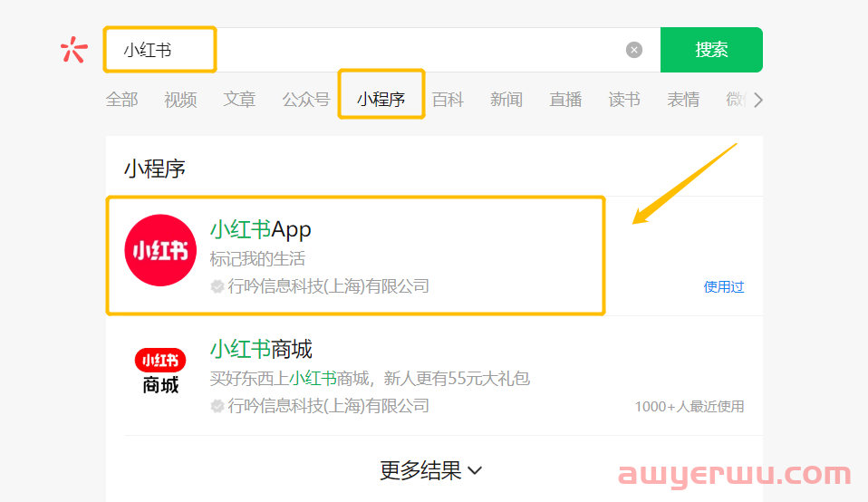This screenshot has height=502, width=868.
Task: Select the 读书 tab
Action: 624,100
